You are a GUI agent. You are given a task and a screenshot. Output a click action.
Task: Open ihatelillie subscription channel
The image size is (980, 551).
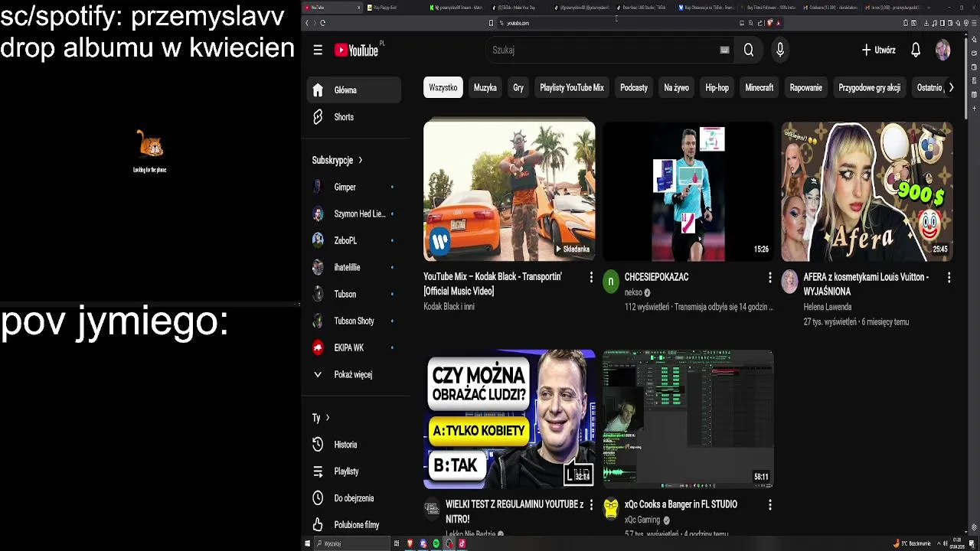[x=354, y=267]
